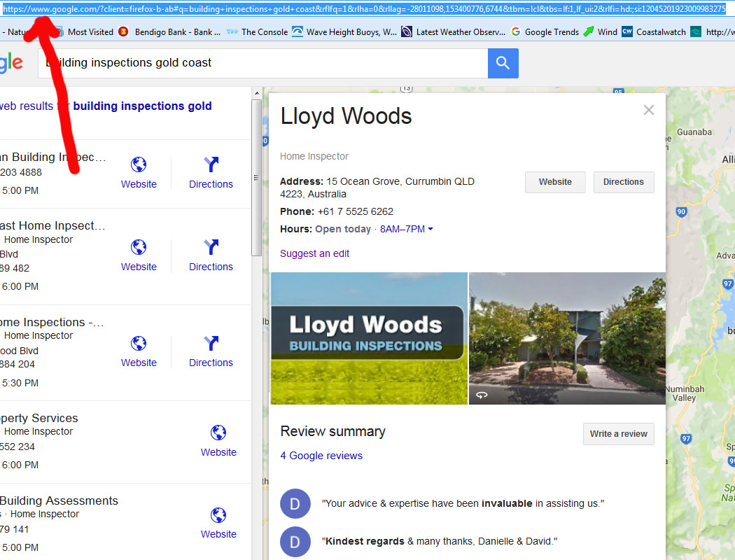
Task: Click the Website button in Lloyd Woods panel
Action: [x=555, y=182]
